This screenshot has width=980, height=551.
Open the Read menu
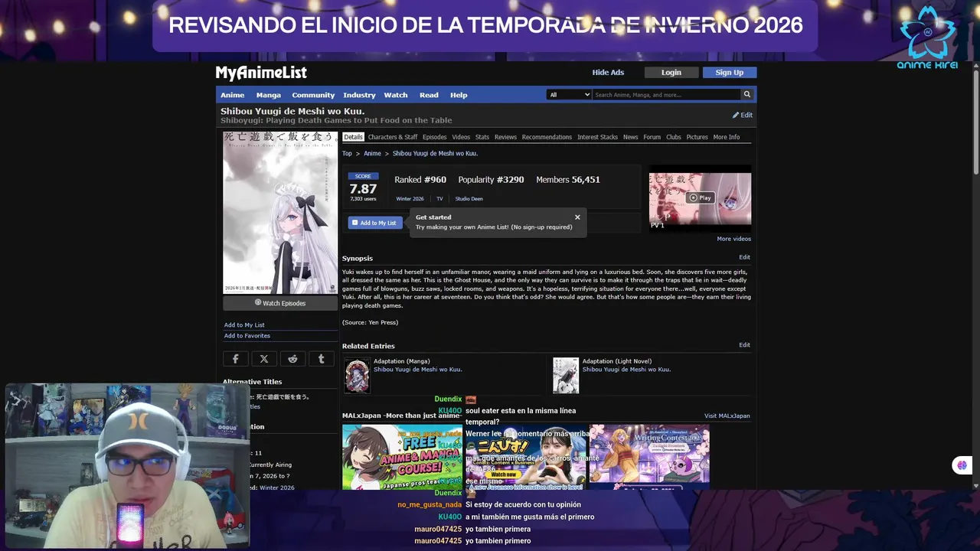(429, 95)
